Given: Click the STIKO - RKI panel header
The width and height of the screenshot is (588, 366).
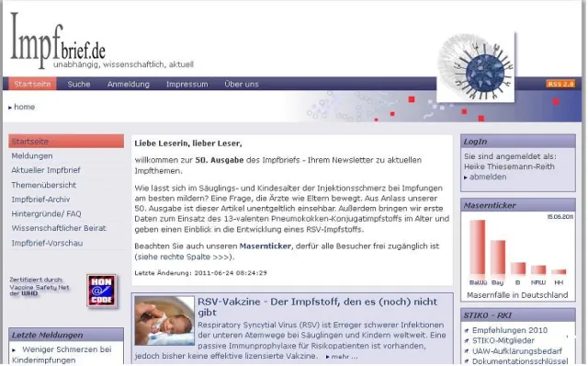Looking at the screenshot, I should (518, 315).
